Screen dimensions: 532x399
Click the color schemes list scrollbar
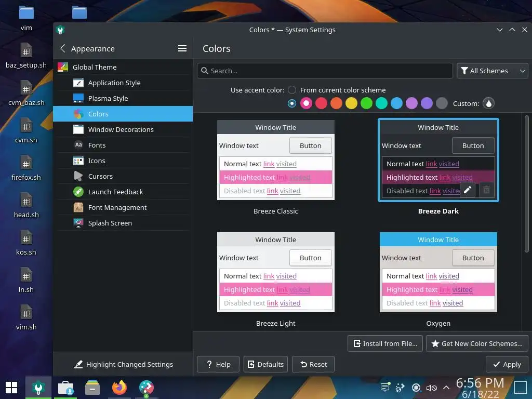527,184
